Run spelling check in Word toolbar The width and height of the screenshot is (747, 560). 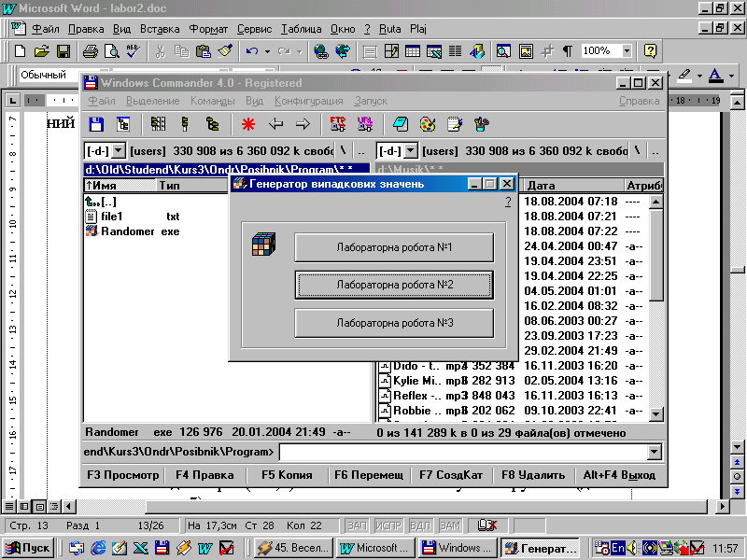[133, 50]
